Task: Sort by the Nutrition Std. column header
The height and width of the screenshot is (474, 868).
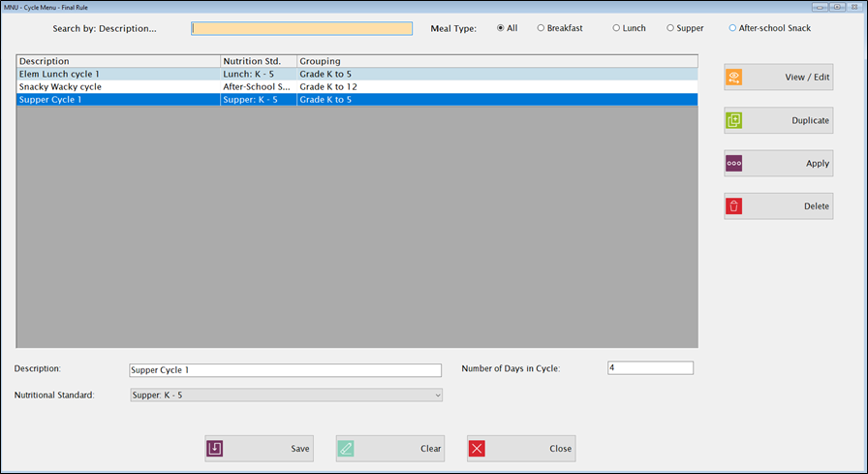Action: coord(259,61)
